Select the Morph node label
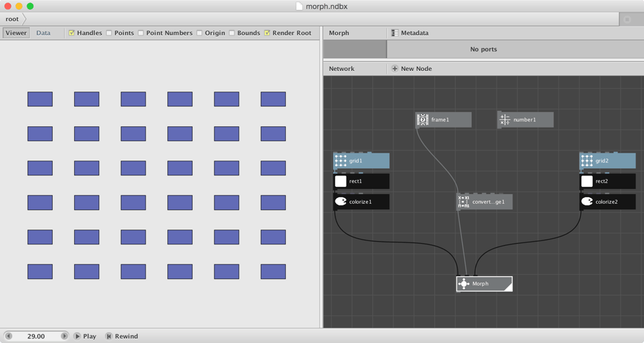The height and width of the screenshot is (343, 644). [x=480, y=284]
